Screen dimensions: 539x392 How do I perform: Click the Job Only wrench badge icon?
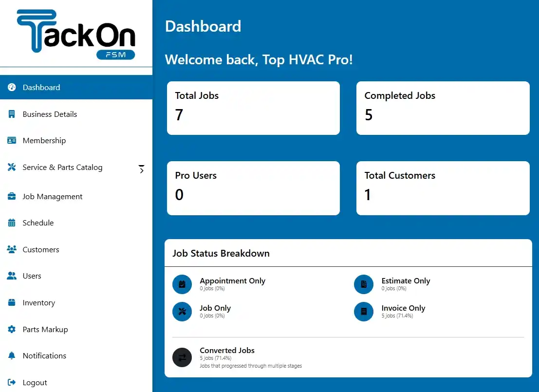tap(182, 312)
